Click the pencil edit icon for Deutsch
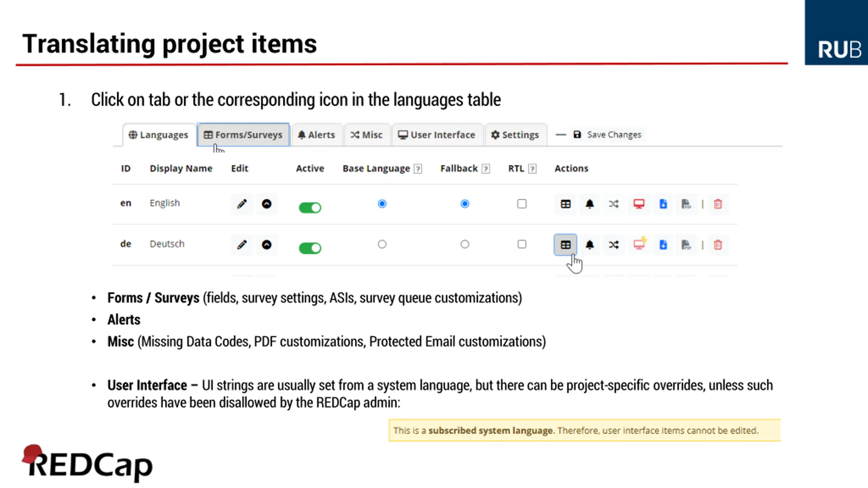Screen dimensions: 868x488 click(x=242, y=245)
